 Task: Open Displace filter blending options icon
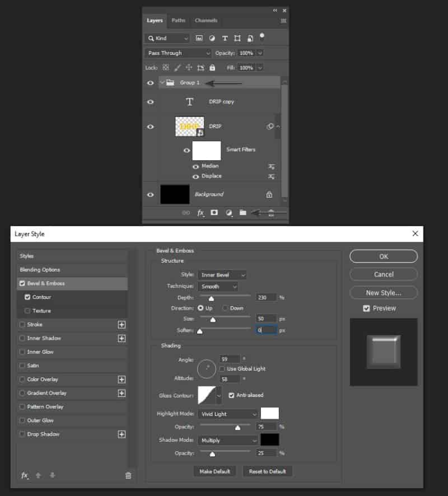click(x=272, y=176)
